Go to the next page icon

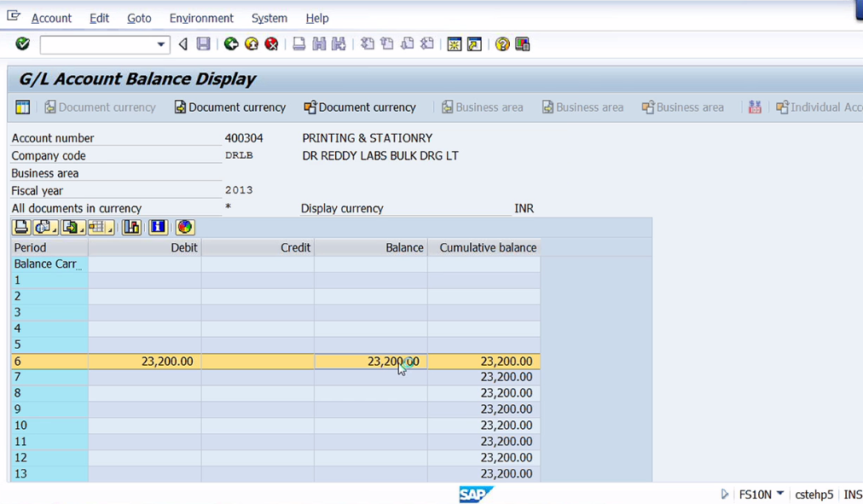pos(408,44)
